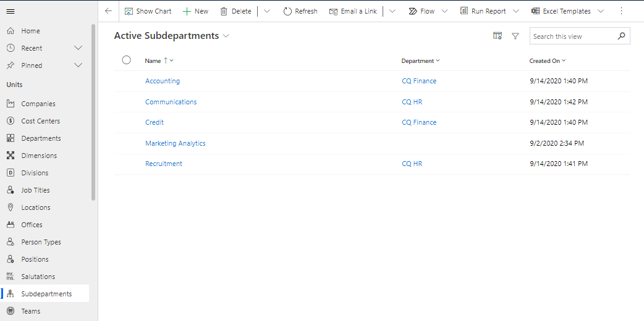
Task: Click the search magnifier icon
Action: [622, 36]
